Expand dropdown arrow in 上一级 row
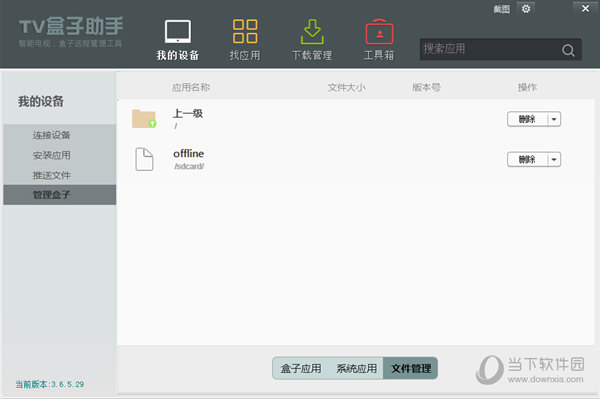This screenshot has height=399, width=600. click(x=554, y=119)
